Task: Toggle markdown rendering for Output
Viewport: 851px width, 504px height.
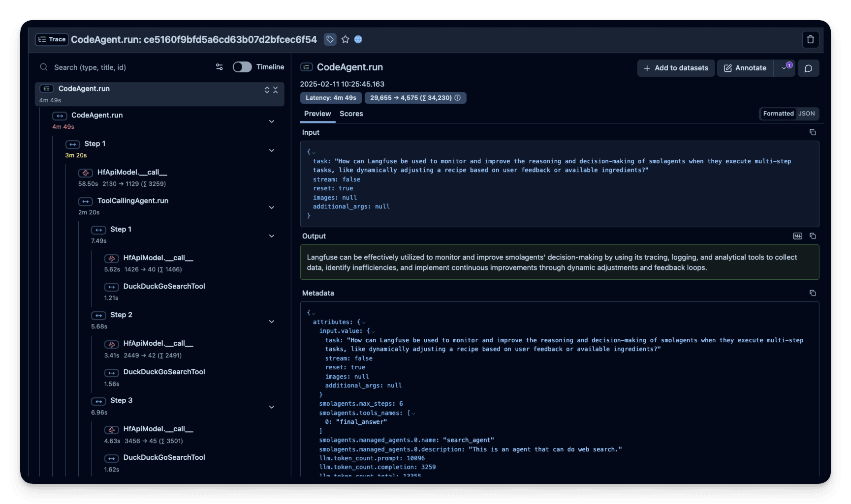Action: [x=797, y=236]
